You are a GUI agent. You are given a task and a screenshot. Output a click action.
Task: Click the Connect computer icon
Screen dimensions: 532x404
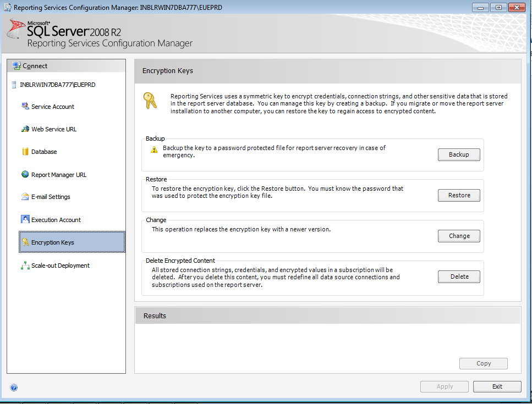(17, 66)
